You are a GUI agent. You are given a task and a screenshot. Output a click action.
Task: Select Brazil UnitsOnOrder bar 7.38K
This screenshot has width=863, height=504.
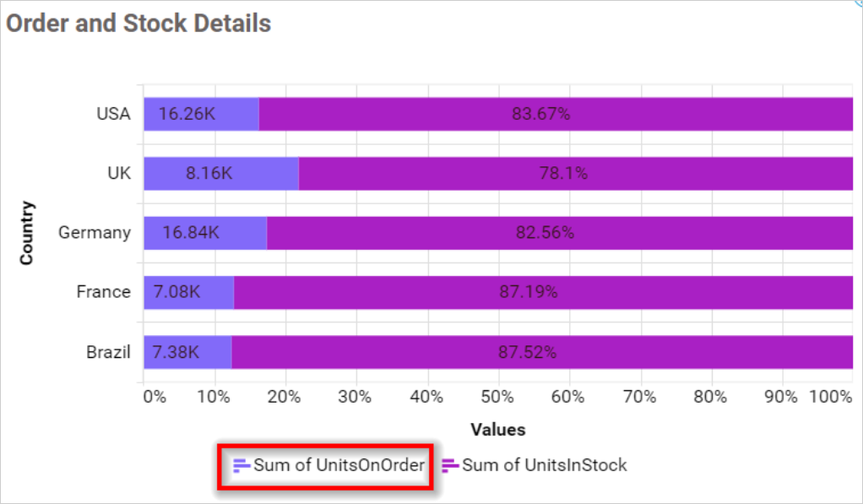pyautogui.click(x=187, y=352)
